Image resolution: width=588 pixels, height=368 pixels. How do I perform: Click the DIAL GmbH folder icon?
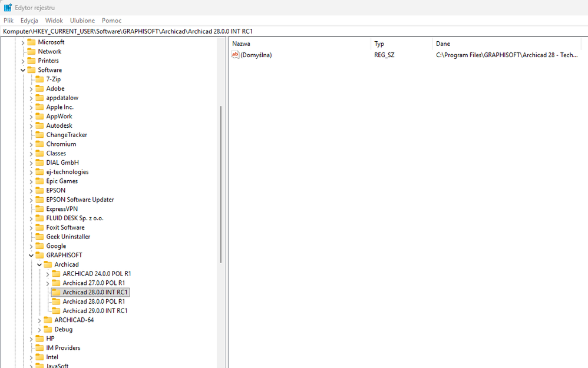click(x=39, y=163)
